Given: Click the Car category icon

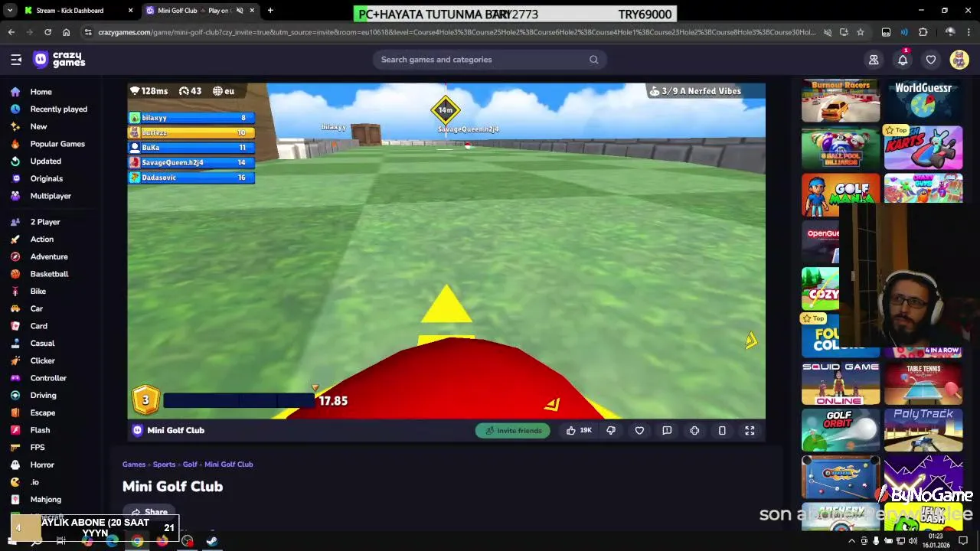Looking at the screenshot, I should pyautogui.click(x=15, y=309).
